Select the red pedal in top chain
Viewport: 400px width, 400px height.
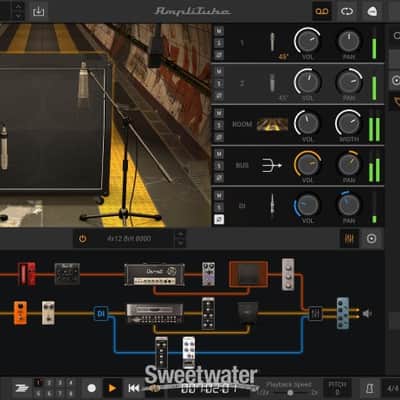[x=27, y=274]
